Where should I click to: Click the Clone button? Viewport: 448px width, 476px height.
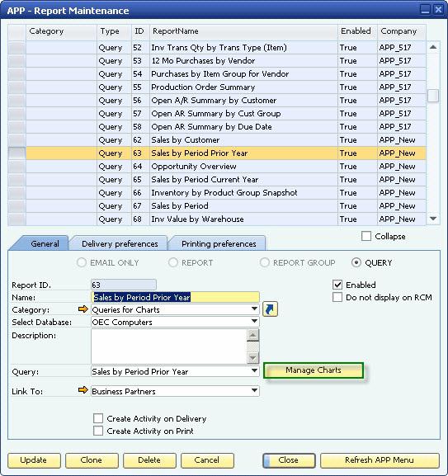click(92, 460)
